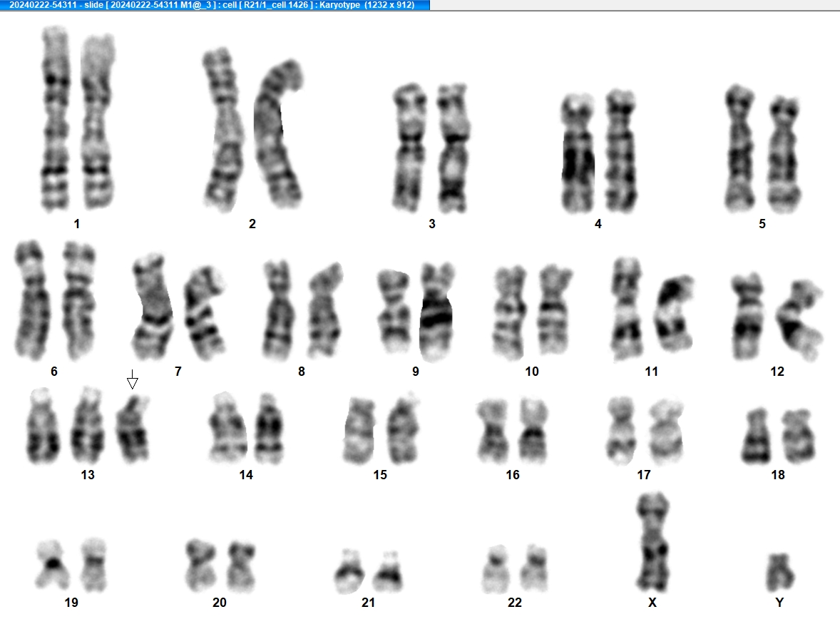This screenshot has width=840, height=639.
Task: Click the group label '9'
Action: [416, 372]
